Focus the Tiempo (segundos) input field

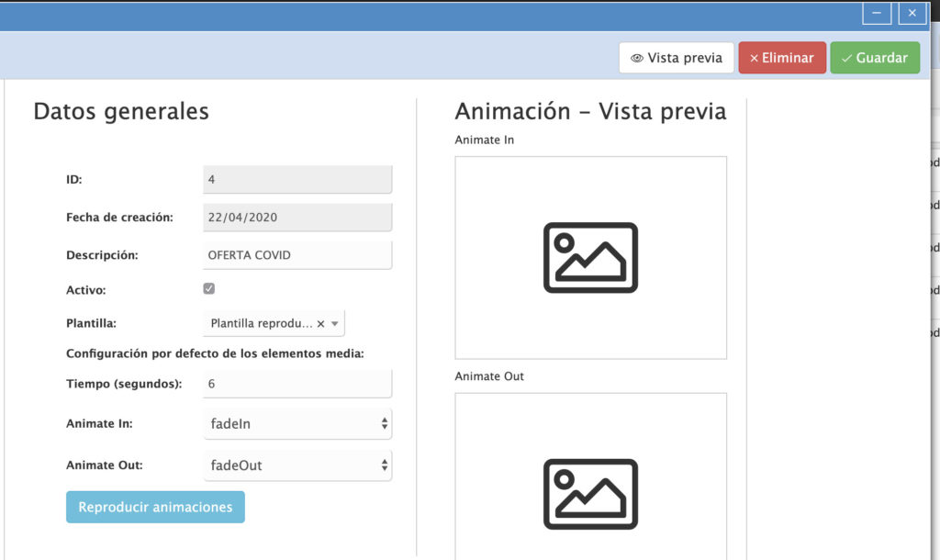click(x=297, y=384)
